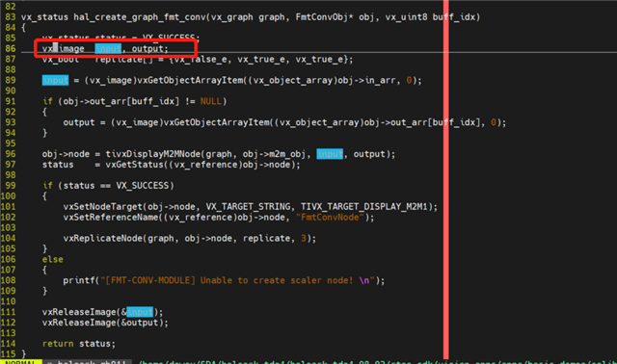Click the vx_uint8 type in the signature
This screenshot has height=364, width=617.
coord(406,17)
